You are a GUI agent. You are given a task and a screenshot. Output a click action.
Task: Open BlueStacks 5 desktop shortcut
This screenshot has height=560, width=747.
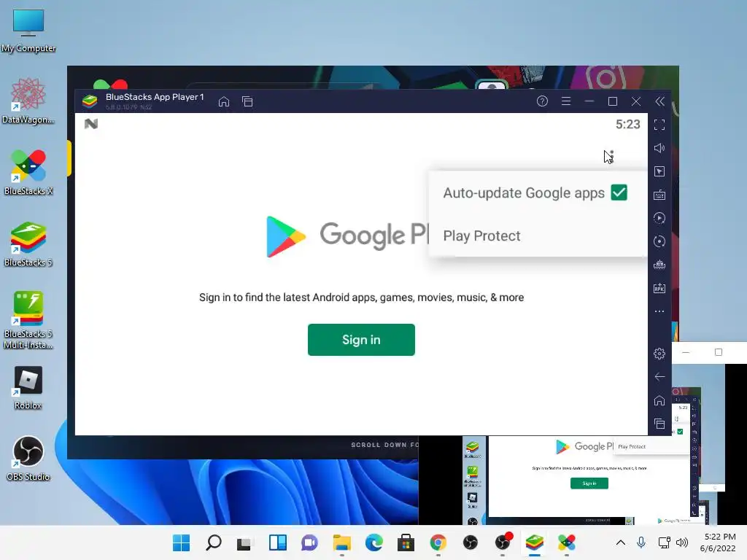28,244
